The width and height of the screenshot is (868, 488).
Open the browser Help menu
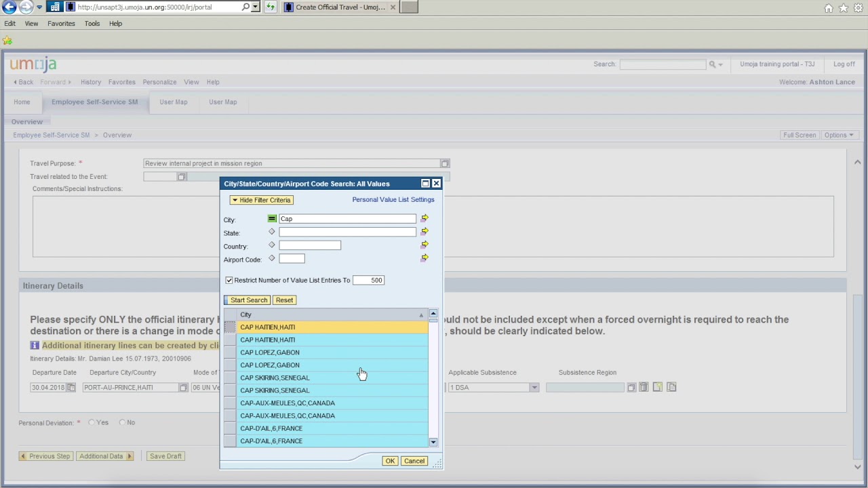(115, 24)
